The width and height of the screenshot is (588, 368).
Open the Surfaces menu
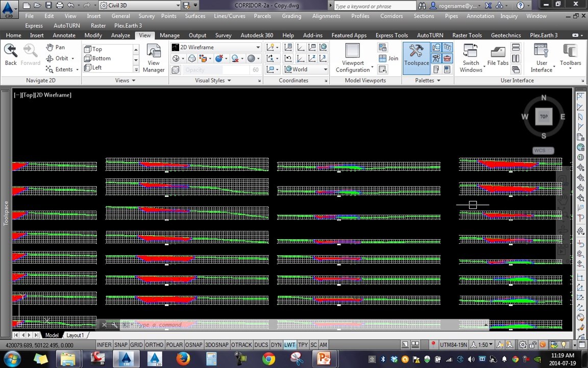coord(195,16)
